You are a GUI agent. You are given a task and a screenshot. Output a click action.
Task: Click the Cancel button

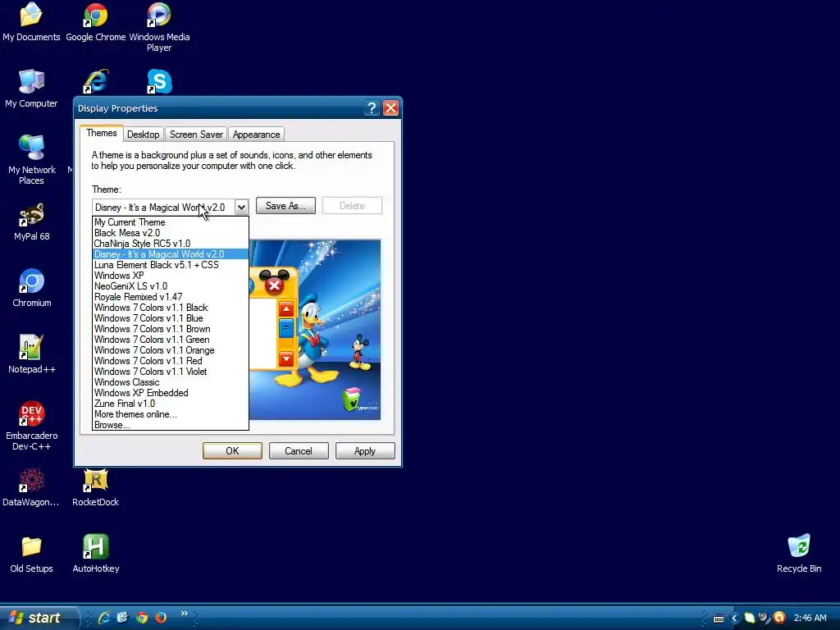point(299,451)
